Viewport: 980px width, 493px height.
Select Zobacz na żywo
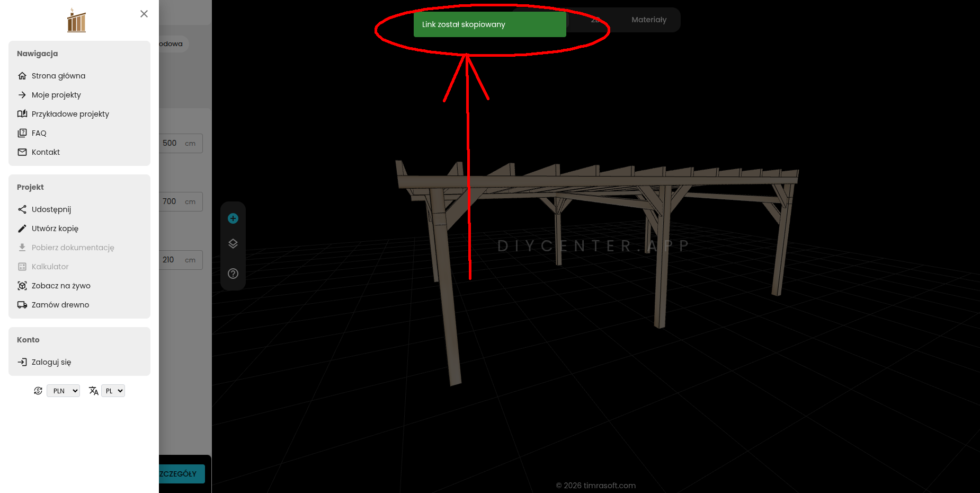pos(61,286)
